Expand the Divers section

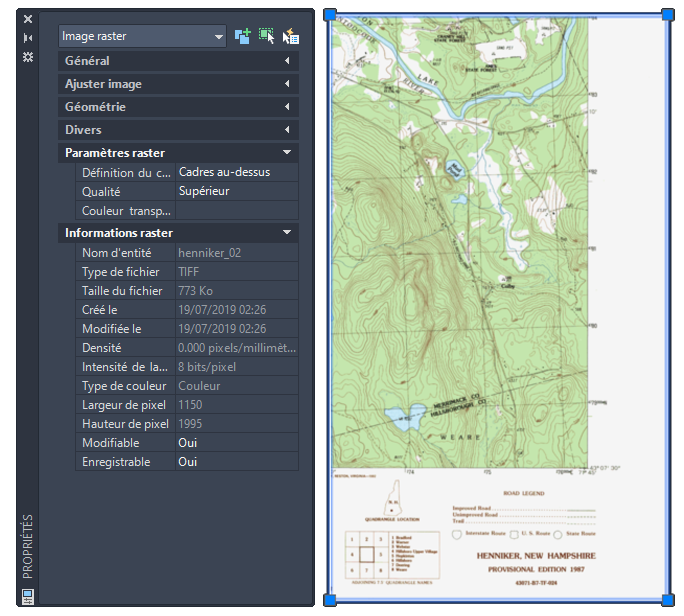coord(178,130)
